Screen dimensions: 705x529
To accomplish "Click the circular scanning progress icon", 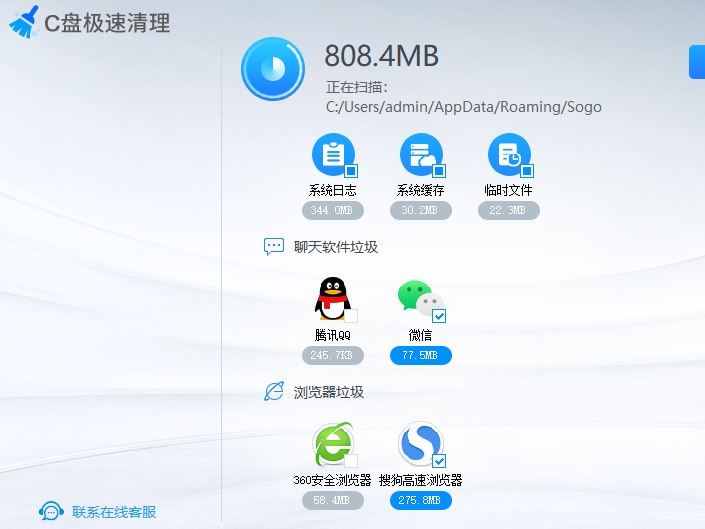I will coord(273,69).
